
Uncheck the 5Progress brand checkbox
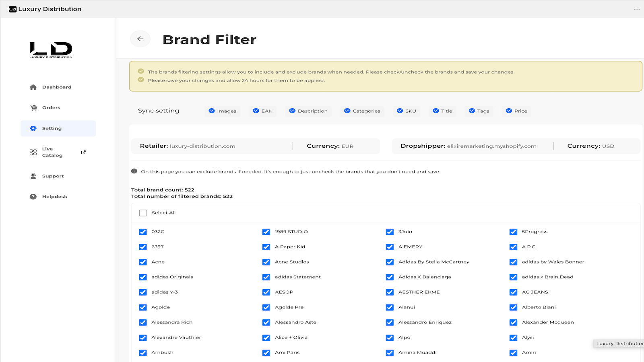513,232
